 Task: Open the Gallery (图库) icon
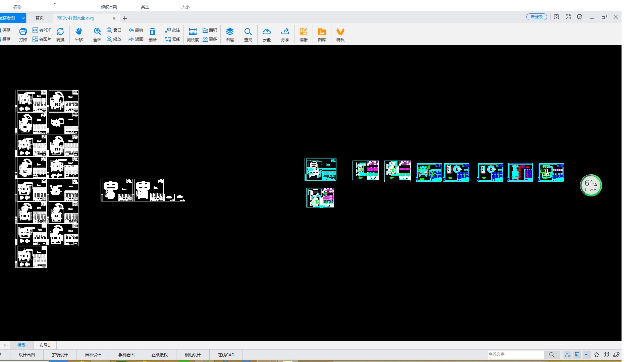[x=322, y=32]
